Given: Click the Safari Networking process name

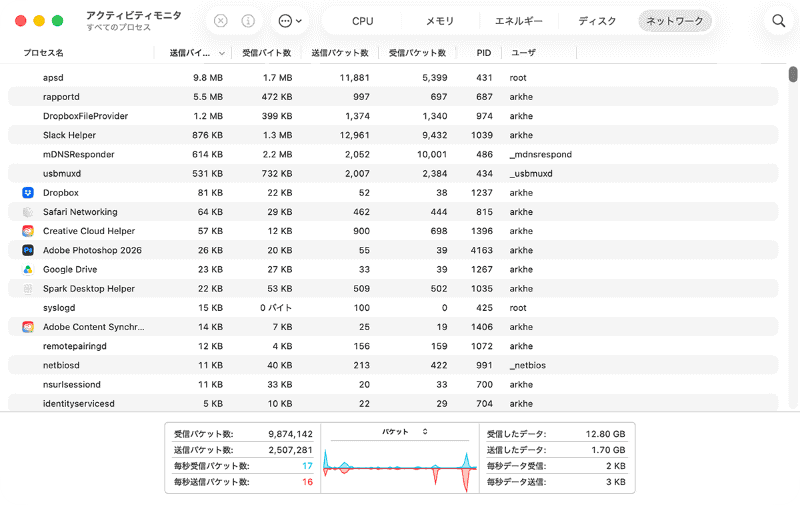Looking at the screenshot, I should pos(80,212).
